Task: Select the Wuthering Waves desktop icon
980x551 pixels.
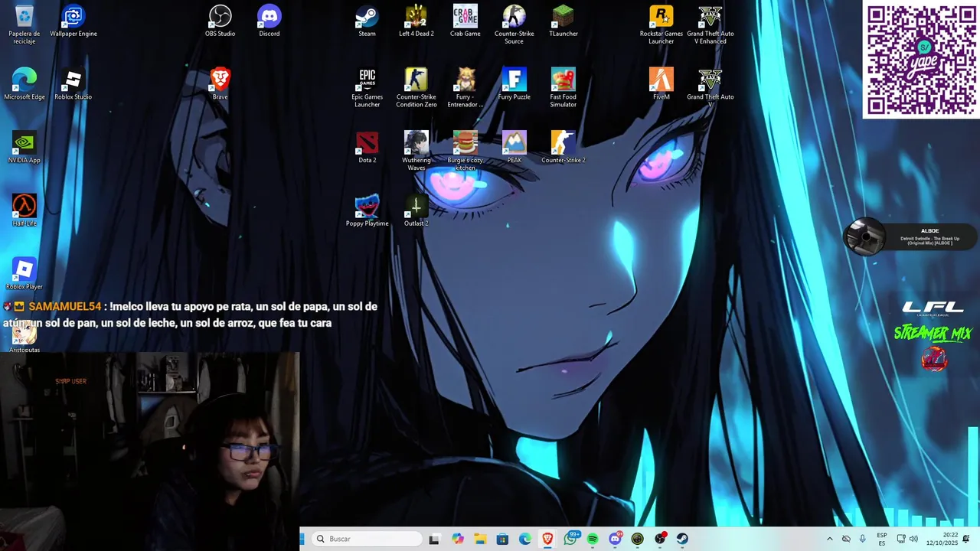Action: point(416,151)
